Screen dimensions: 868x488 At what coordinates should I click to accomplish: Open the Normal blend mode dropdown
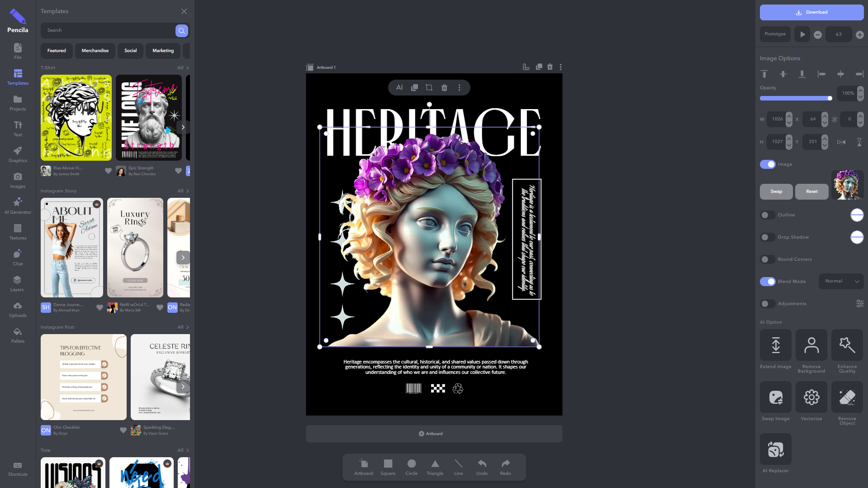tap(840, 281)
